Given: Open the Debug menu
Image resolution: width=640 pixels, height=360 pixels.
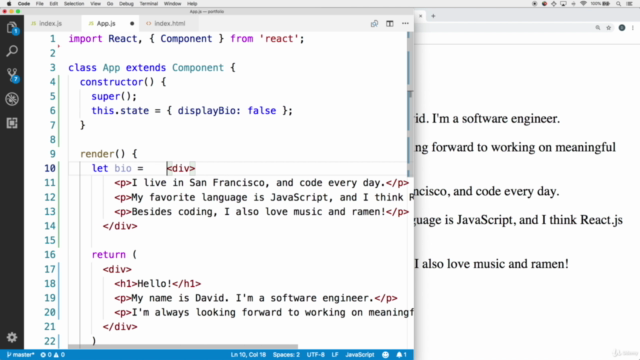Looking at the screenshot, I should point(126,4).
